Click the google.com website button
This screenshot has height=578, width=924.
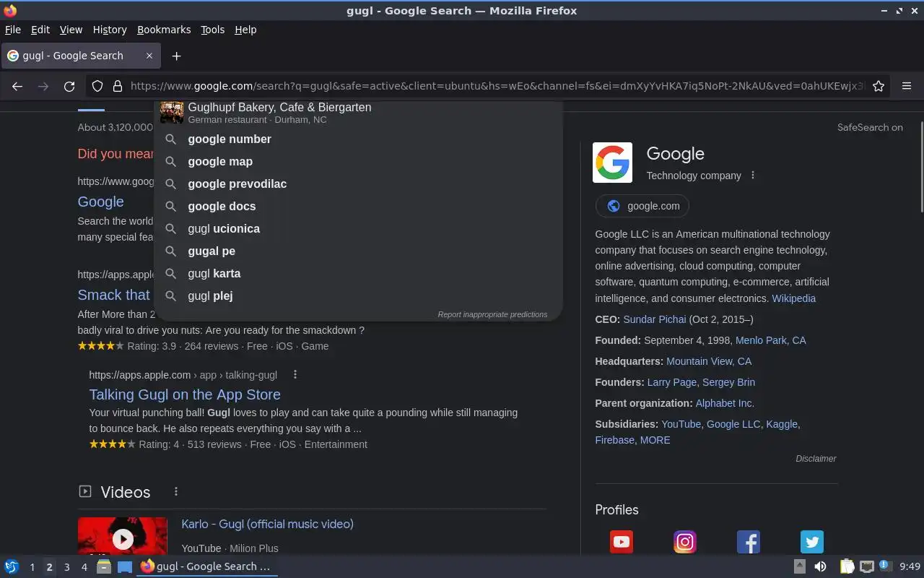642,206
